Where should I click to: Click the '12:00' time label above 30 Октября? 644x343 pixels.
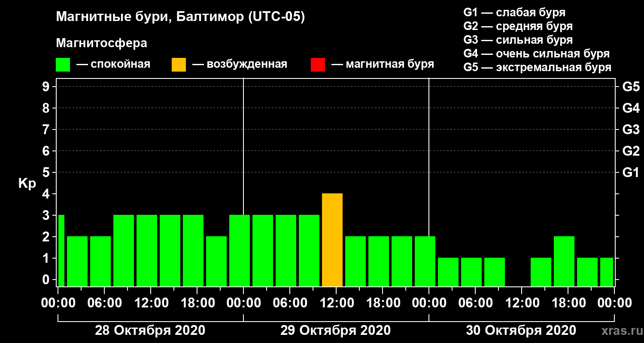(x=522, y=303)
